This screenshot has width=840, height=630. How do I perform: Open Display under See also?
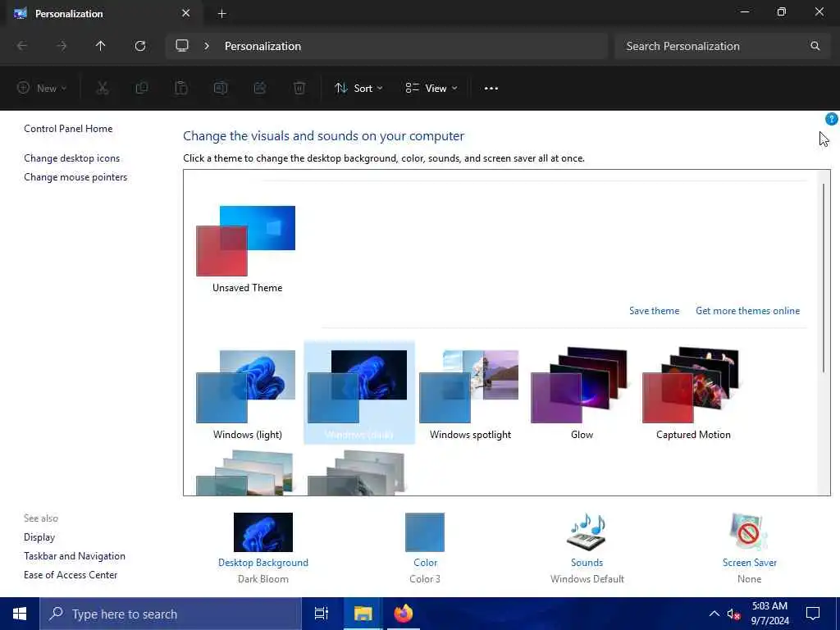pyautogui.click(x=39, y=536)
